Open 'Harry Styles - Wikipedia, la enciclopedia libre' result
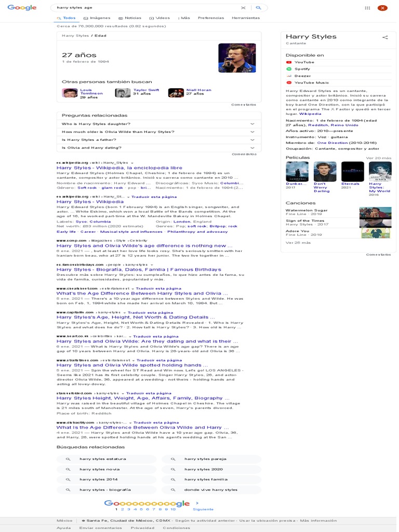This screenshot has height=532, width=399. pos(119,168)
